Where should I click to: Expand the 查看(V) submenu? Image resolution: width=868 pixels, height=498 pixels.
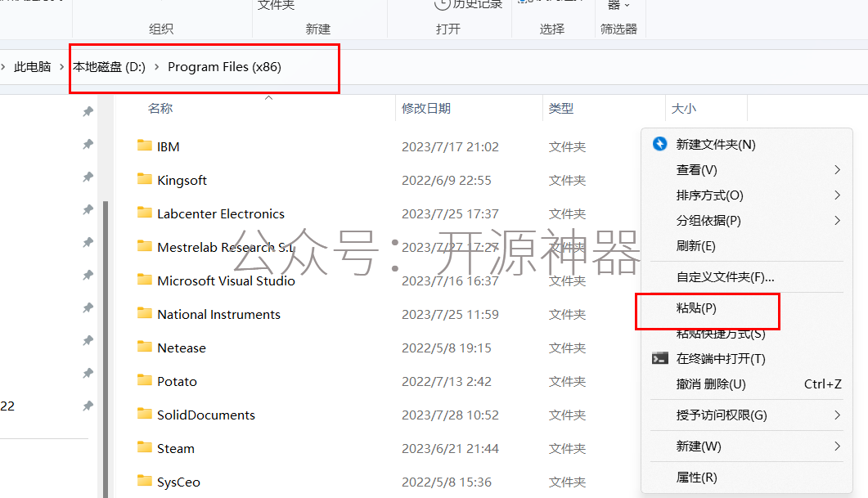(x=746, y=170)
